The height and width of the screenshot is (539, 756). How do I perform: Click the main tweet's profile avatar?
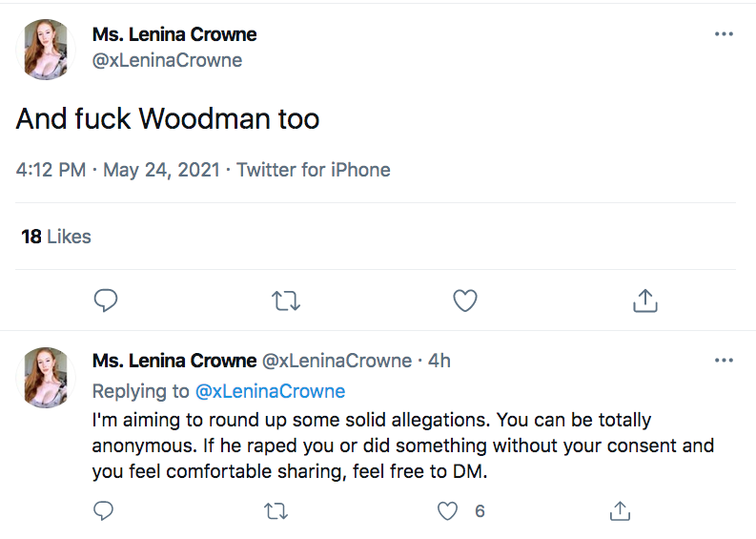coord(46,48)
